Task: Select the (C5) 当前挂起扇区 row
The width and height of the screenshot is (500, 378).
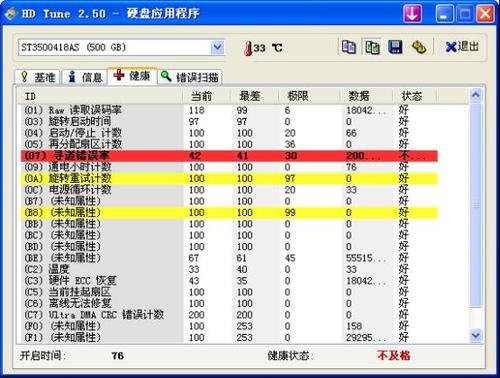Action: point(229,292)
